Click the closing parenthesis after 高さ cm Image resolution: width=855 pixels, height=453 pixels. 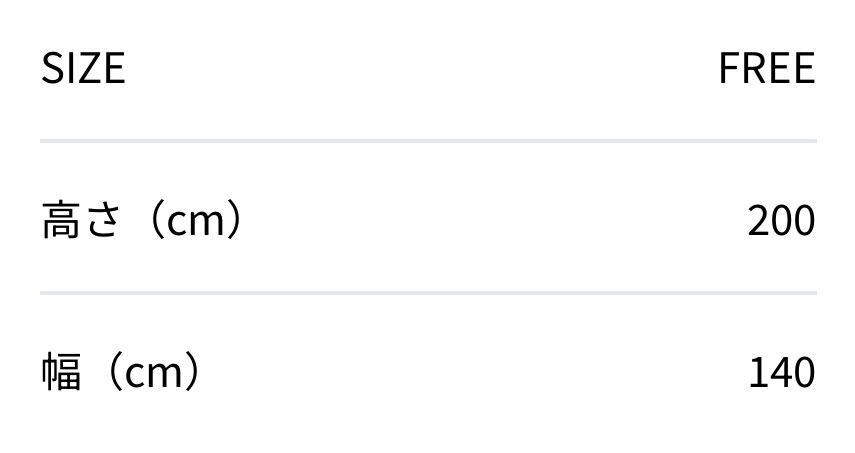tap(233, 220)
